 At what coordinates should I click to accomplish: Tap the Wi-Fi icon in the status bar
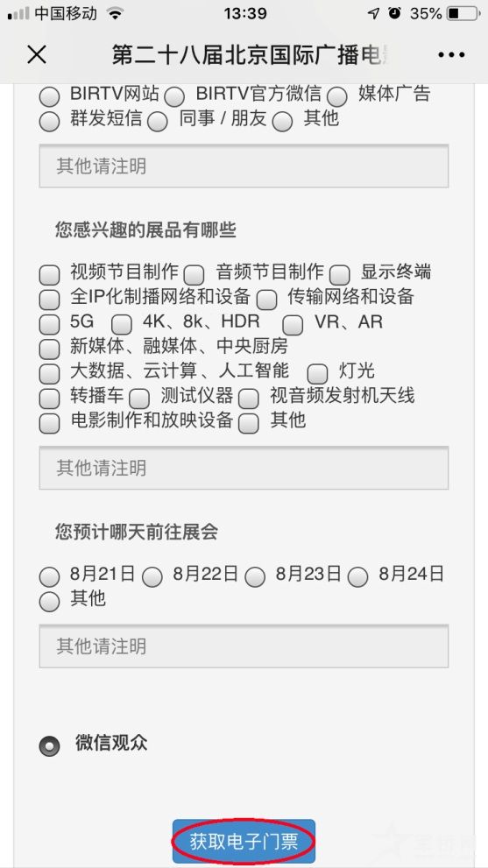[116, 13]
